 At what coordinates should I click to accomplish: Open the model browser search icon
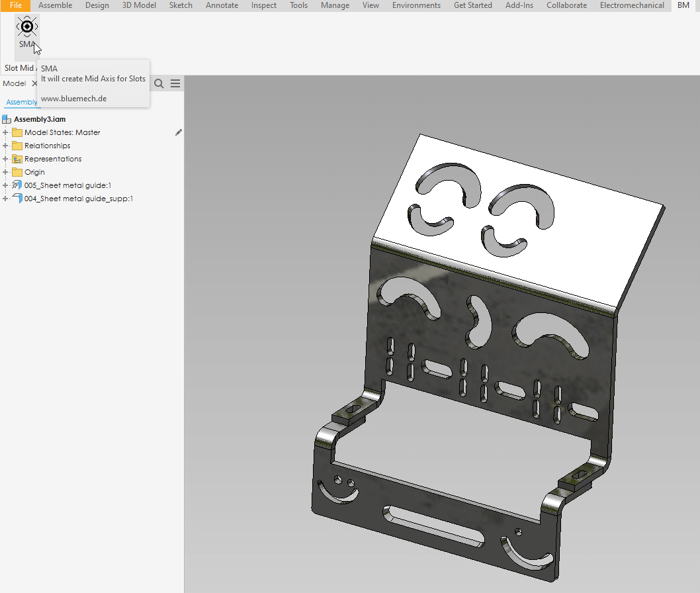tap(159, 83)
